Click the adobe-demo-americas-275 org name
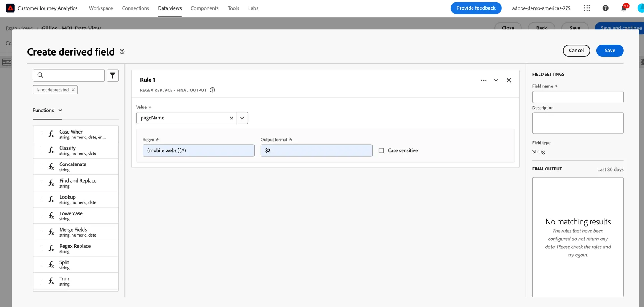Viewport: 644px width, 307px height. point(541,8)
